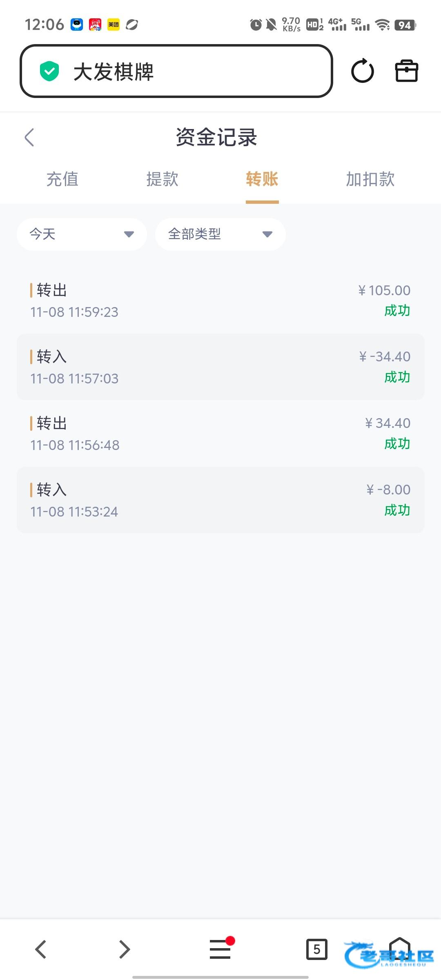Switch to the 提款 tab

(162, 179)
